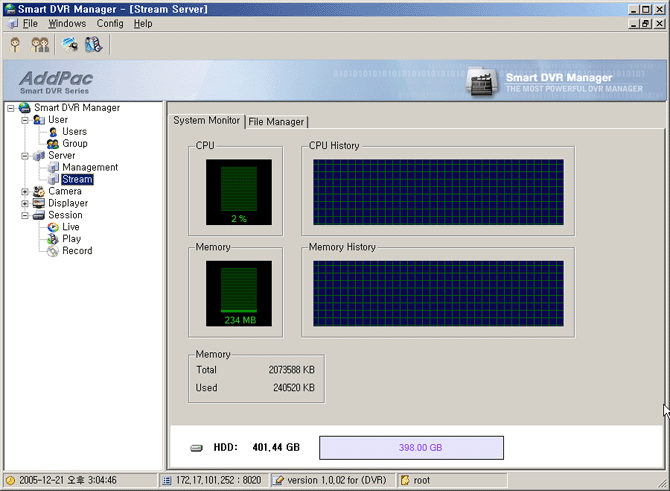Viewport: 670px width, 491px height.
Task: Switch to the File Manager tab
Action: (276, 122)
